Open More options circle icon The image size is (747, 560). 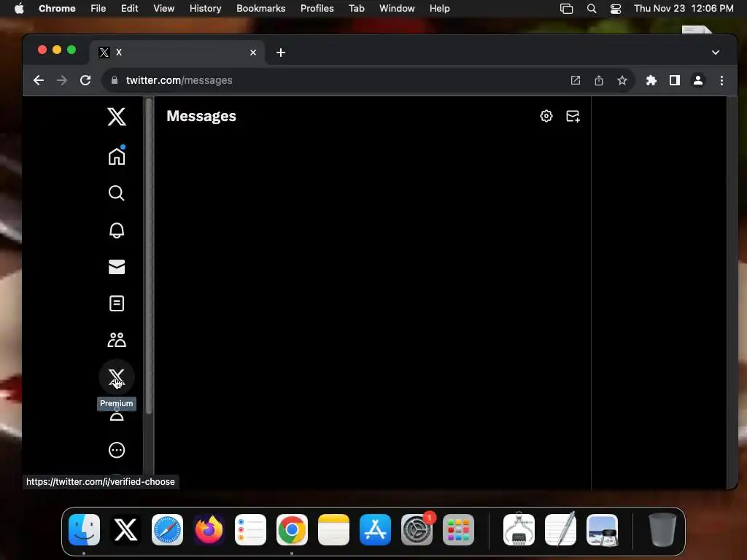[x=117, y=450]
